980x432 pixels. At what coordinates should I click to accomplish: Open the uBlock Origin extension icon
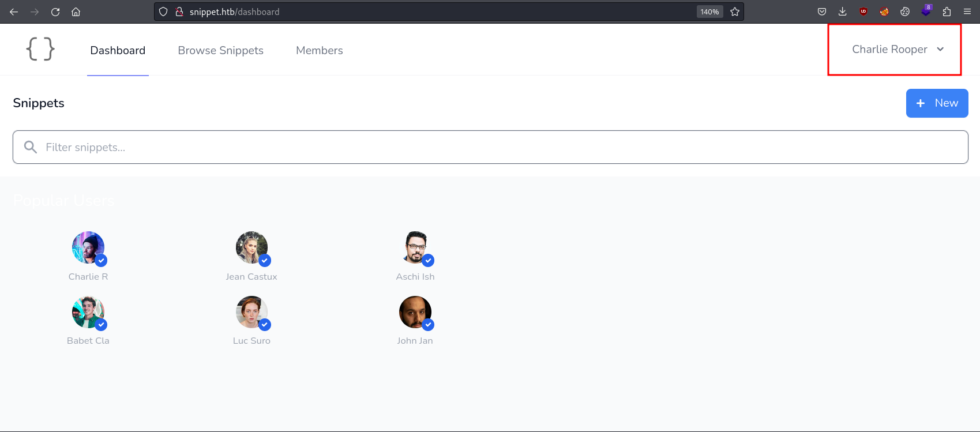pyautogui.click(x=863, y=12)
